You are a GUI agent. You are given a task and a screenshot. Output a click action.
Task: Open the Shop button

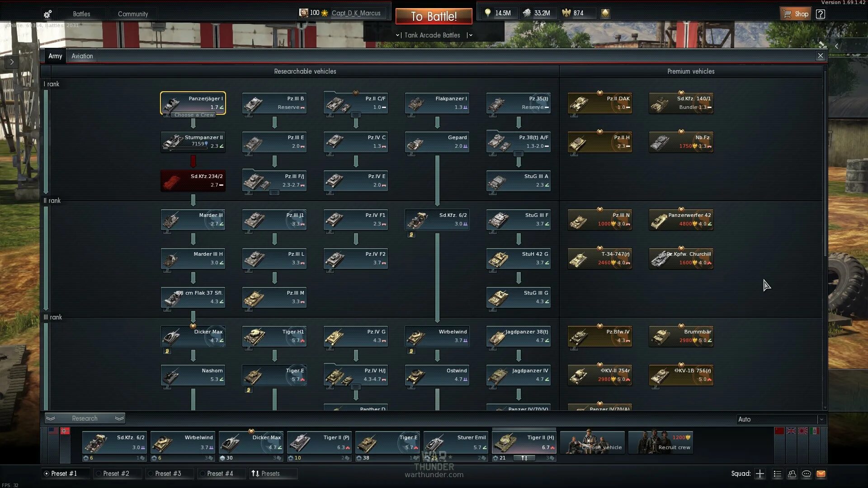(796, 14)
